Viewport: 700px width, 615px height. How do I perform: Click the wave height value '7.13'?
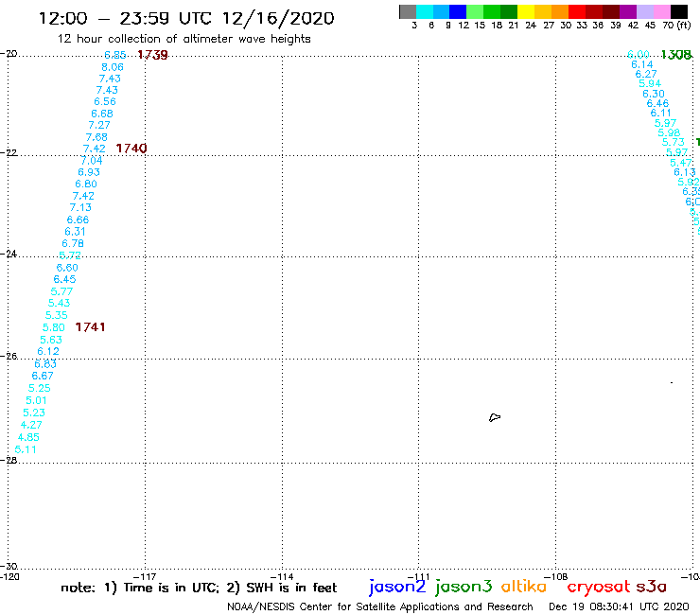pyautogui.click(x=80, y=207)
